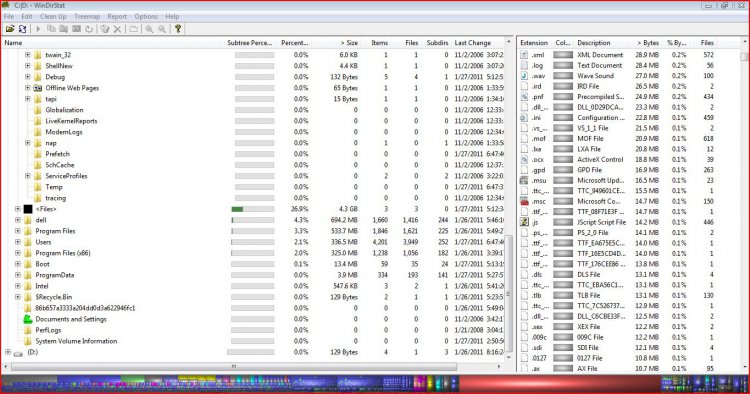Screen dimensions: 750x394
Task: Expand the ShellNew folder node
Action: 27,66
